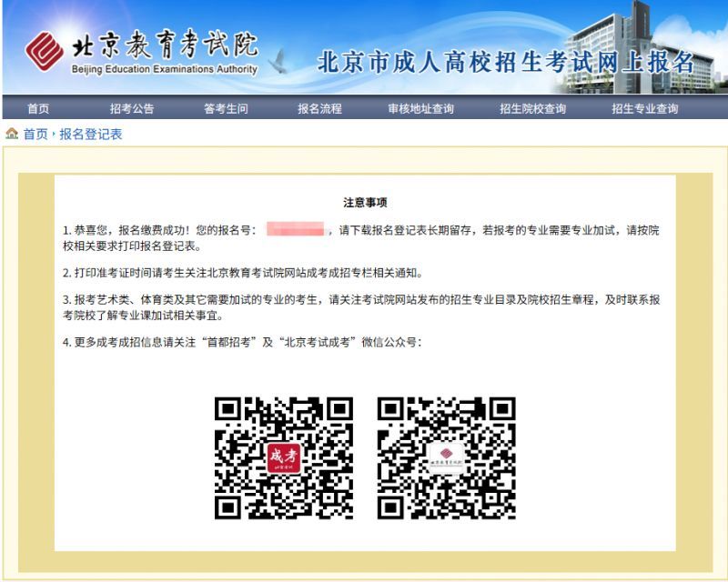Click the 成考 QR code image
Image resolution: width=728 pixels, height=582 pixels.
point(284,458)
